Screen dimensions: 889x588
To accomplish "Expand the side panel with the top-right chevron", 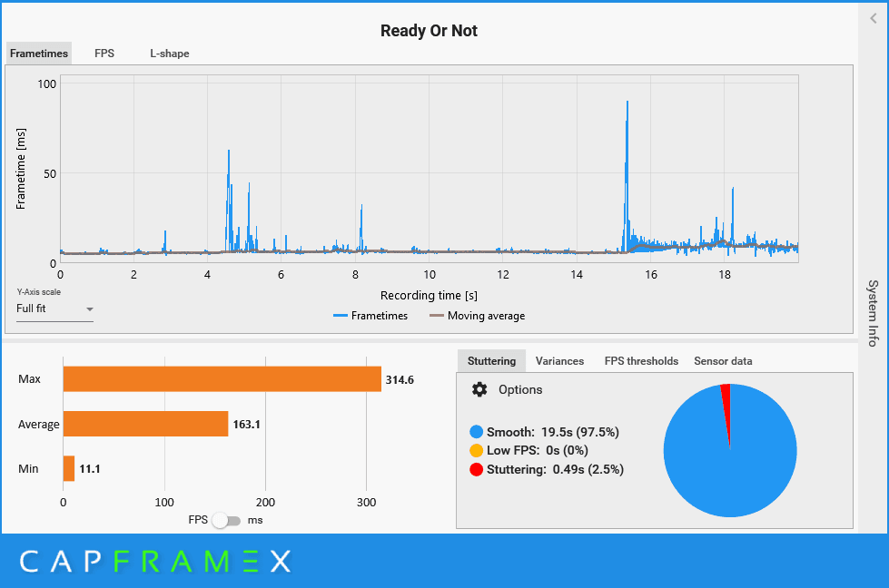I will pyautogui.click(x=874, y=19).
